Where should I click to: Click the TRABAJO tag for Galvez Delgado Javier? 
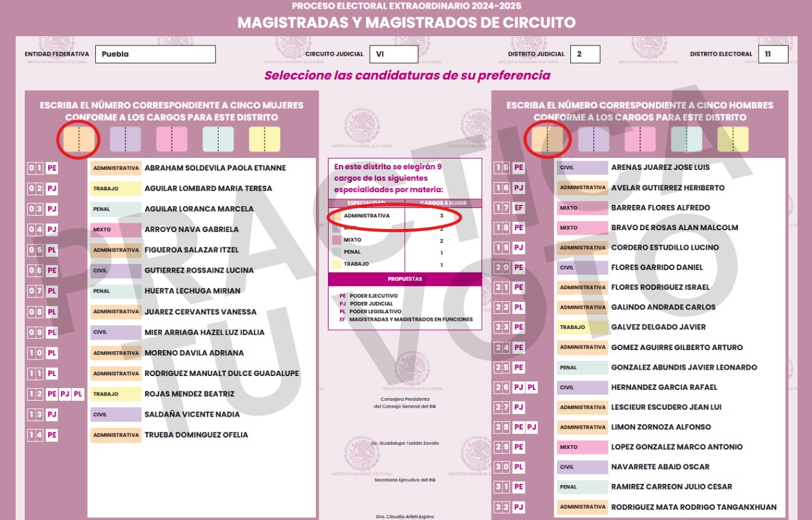point(582,327)
